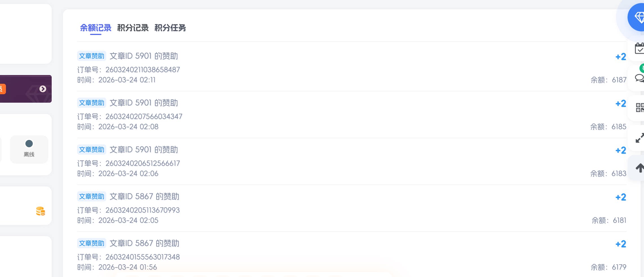This screenshot has width=644, height=277.
Task: Click order number 2603240211038658487
Action: [142, 70]
